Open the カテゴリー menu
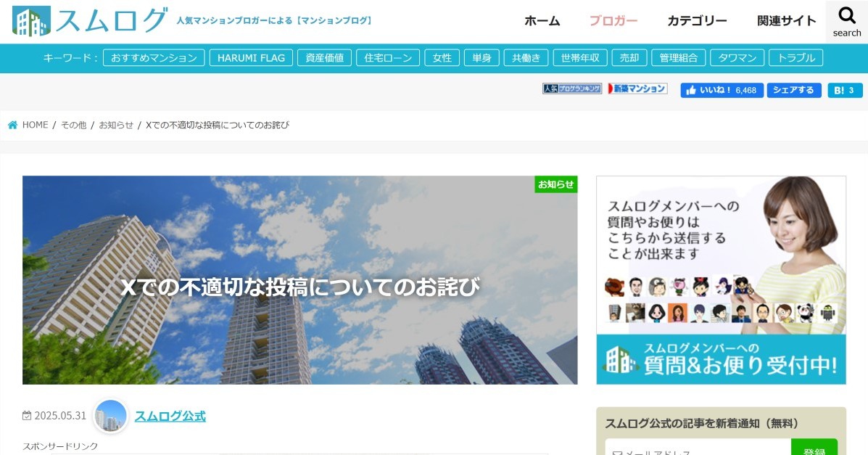The width and height of the screenshot is (868, 455). pos(697,21)
